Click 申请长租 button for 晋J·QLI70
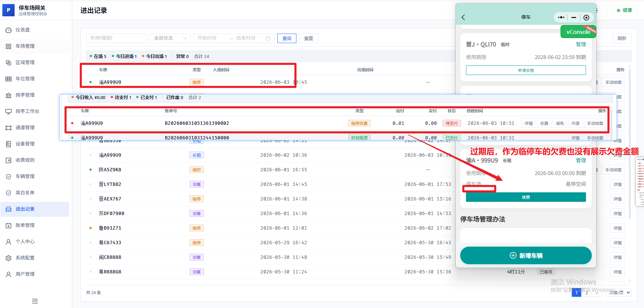 (526, 70)
